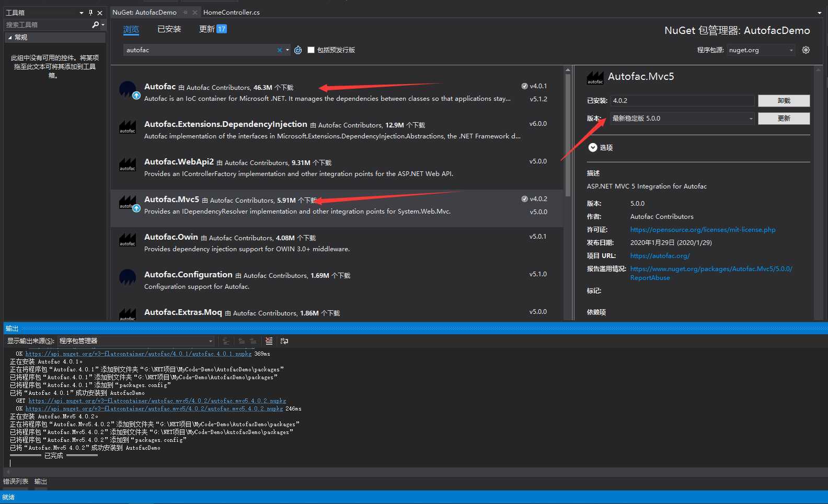Select the Autofac package row

[337, 92]
